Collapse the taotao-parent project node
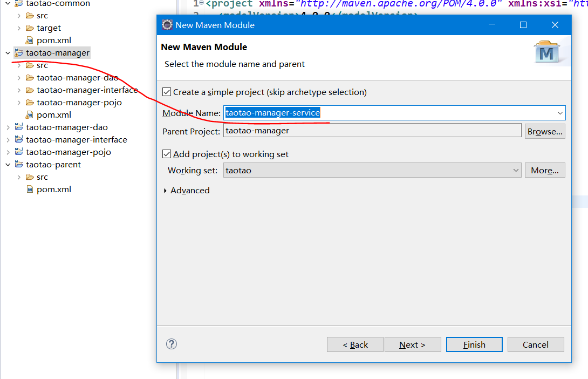The image size is (588, 379). [x=8, y=164]
